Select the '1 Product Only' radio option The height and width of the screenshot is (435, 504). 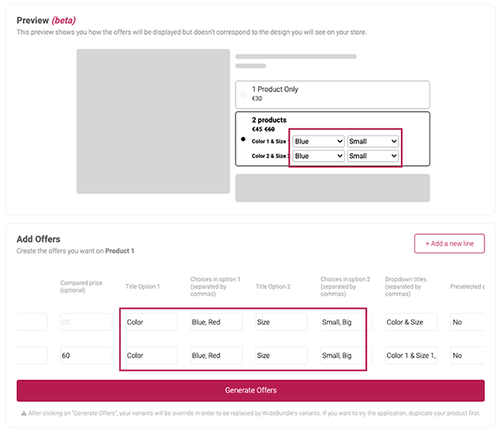243,95
